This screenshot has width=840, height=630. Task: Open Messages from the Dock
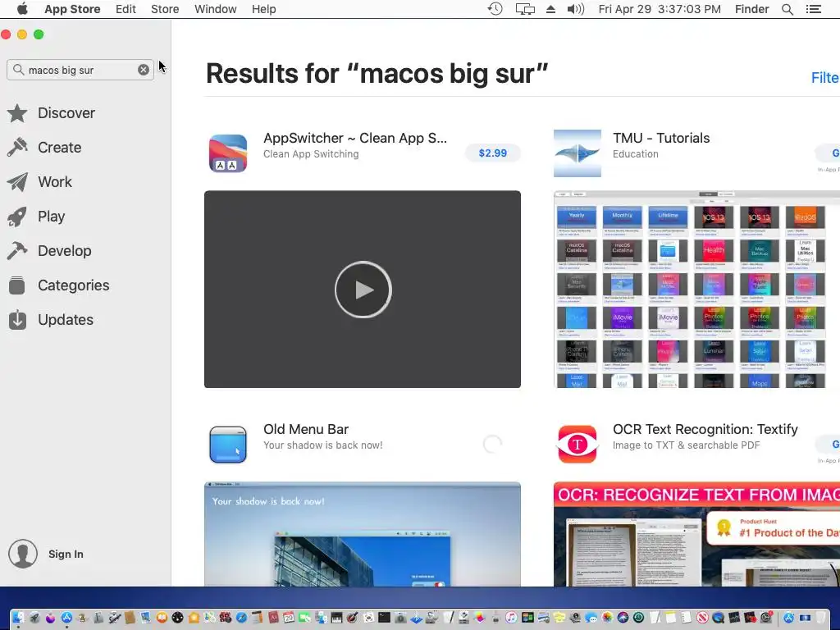(x=591, y=618)
